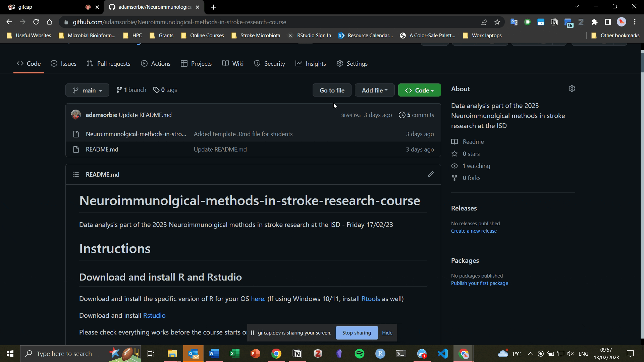Open the About section settings gear
The height and width of the screenshot is (362, 644).
pyautogui.click(x=572, y=89)
